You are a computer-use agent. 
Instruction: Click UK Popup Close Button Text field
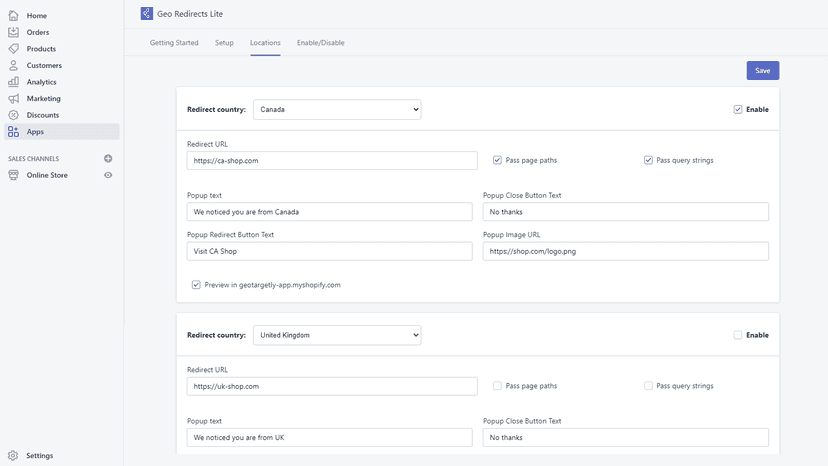[625, 437]
